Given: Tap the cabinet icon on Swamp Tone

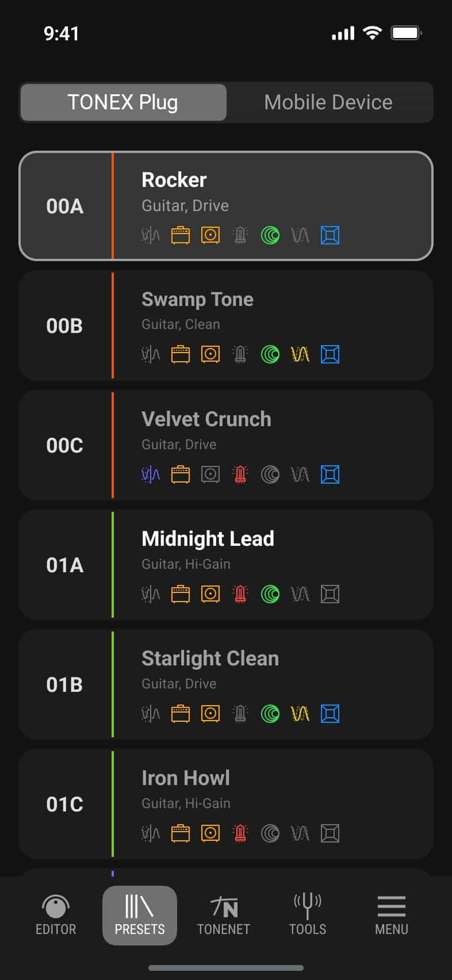Looking at the screenshot, I should pos(210,354).
